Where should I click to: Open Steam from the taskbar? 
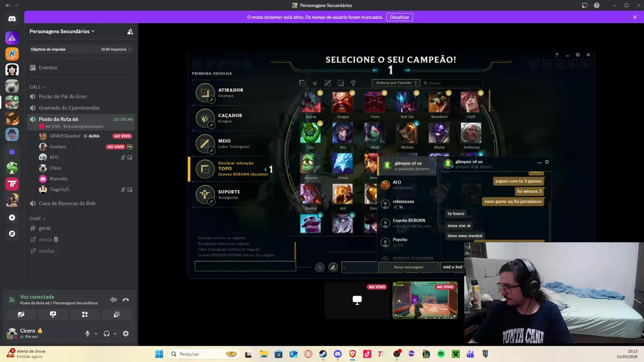coord(323,354)
